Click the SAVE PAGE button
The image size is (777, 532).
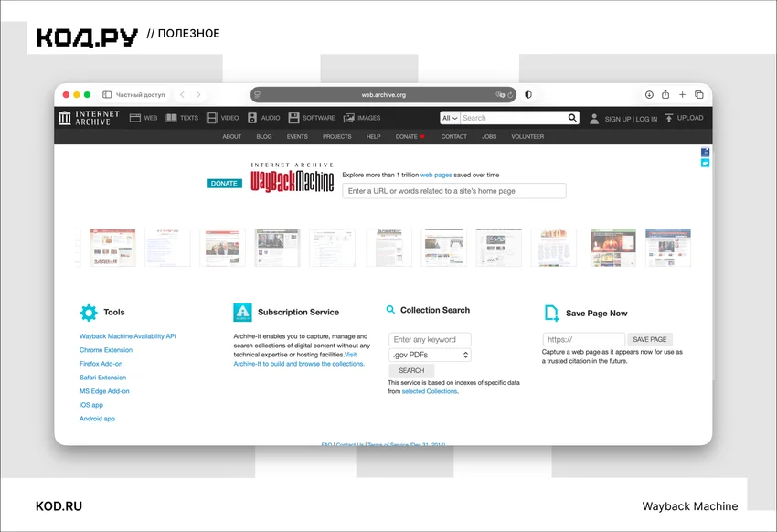coord(650,339)
